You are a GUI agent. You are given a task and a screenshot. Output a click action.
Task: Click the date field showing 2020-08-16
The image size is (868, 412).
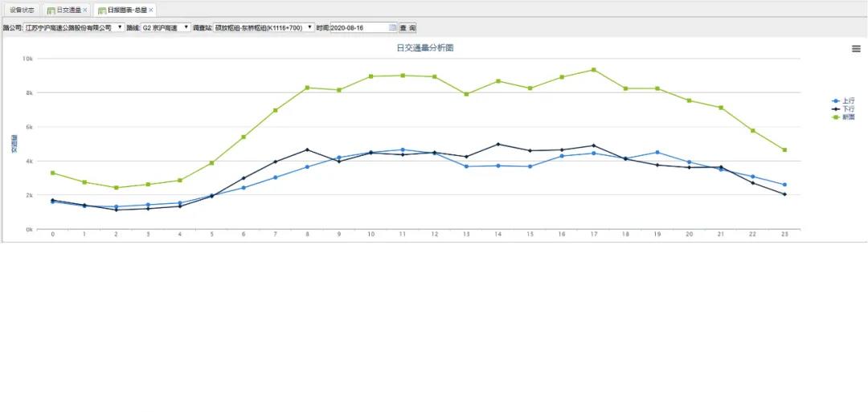point(358,27)
